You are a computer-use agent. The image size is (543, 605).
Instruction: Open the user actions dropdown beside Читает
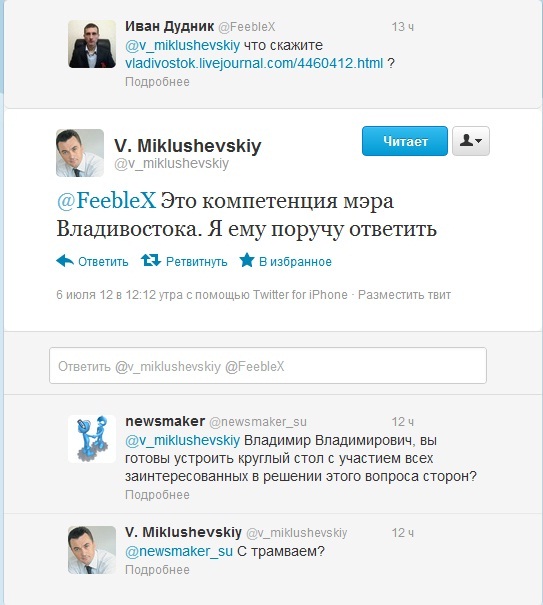click(471, 141)
